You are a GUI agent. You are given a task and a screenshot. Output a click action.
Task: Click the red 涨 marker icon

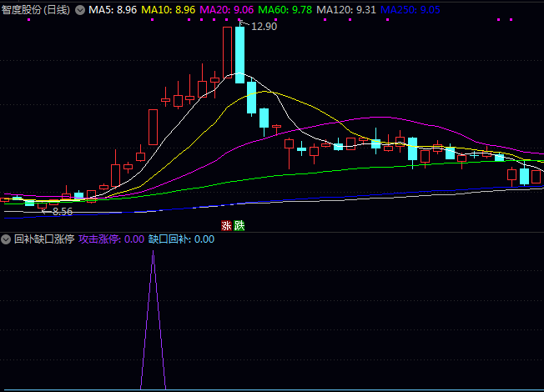click(x=226, y=225)
